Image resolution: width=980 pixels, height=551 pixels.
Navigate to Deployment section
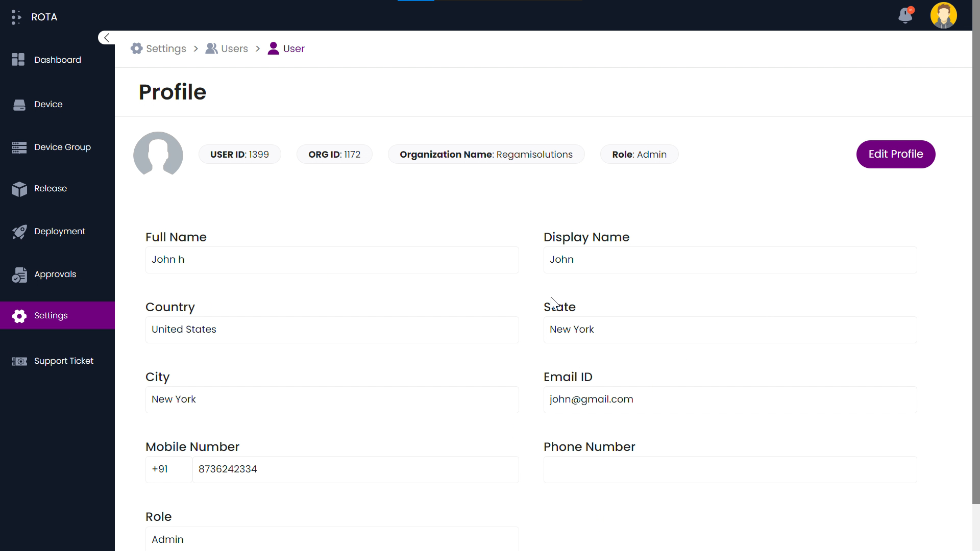click(x=59, y=231)
